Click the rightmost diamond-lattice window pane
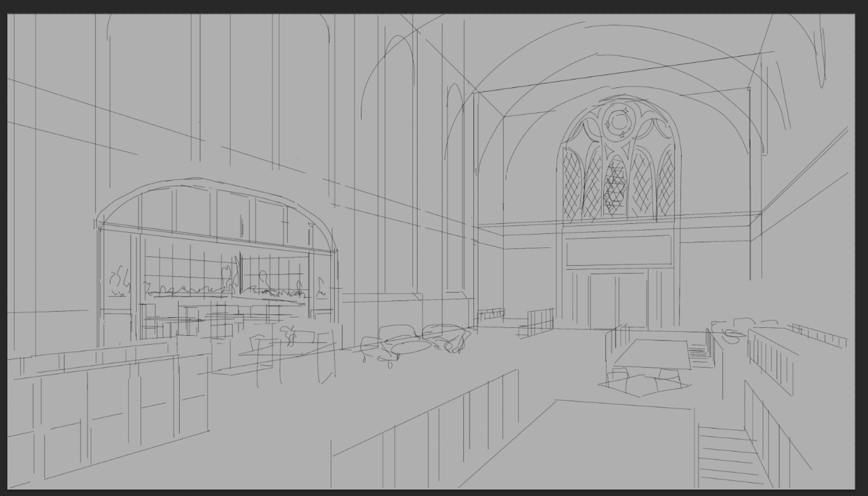This screenshot has width=868, height=496. (665, 184)
